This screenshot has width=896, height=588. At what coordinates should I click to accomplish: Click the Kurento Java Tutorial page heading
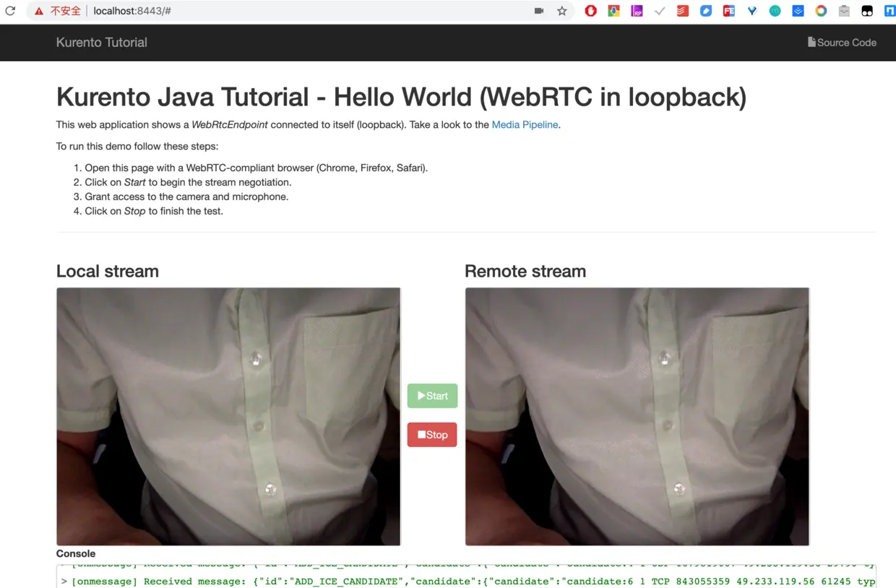[x=401, y=97]
